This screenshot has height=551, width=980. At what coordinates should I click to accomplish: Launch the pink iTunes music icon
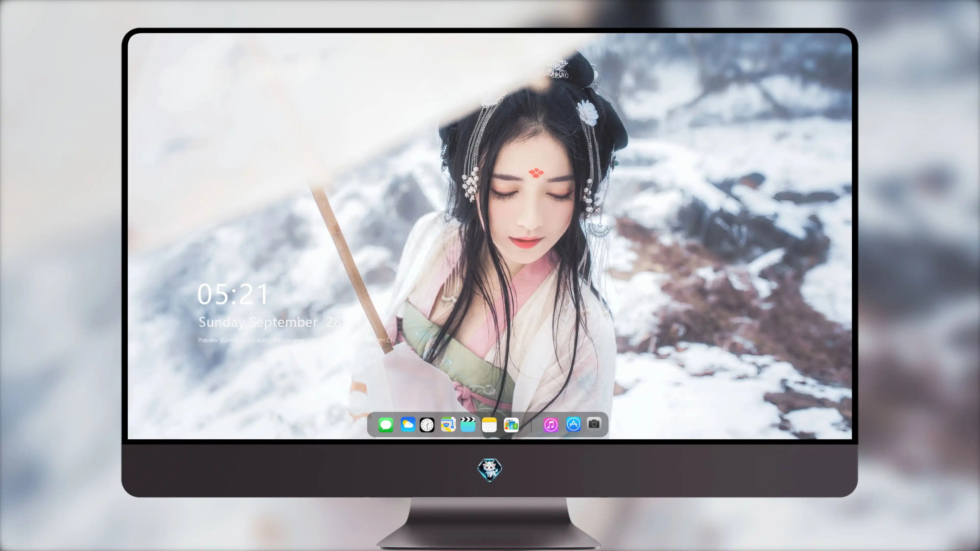click(551, 425)
